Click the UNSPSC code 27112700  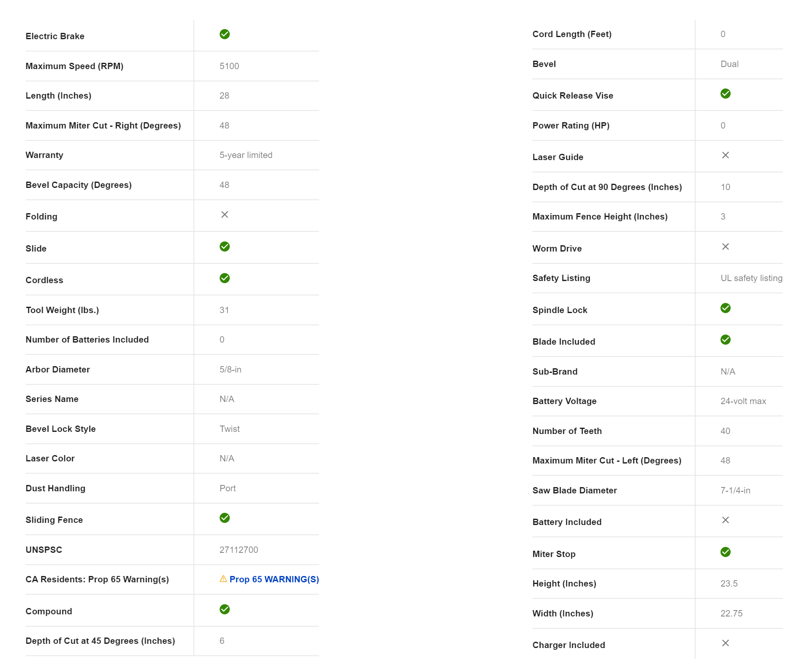(x=239, y=550)
